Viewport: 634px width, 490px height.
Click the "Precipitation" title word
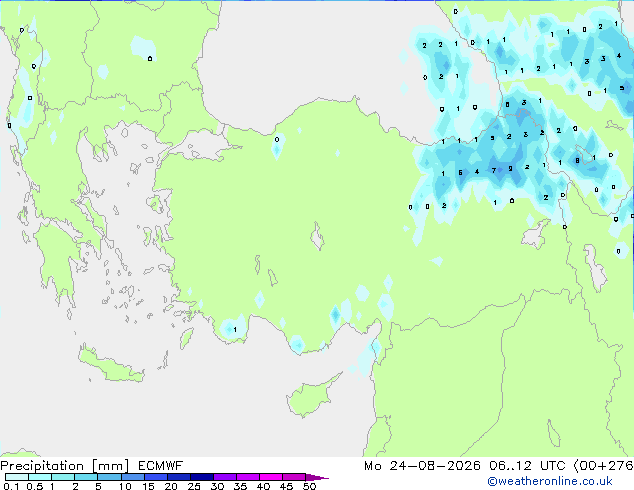click(x=42, y=466)
